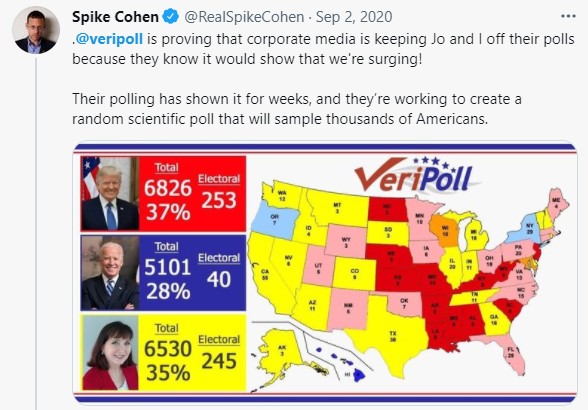Click the Trump portrait in the poll image

110,194
